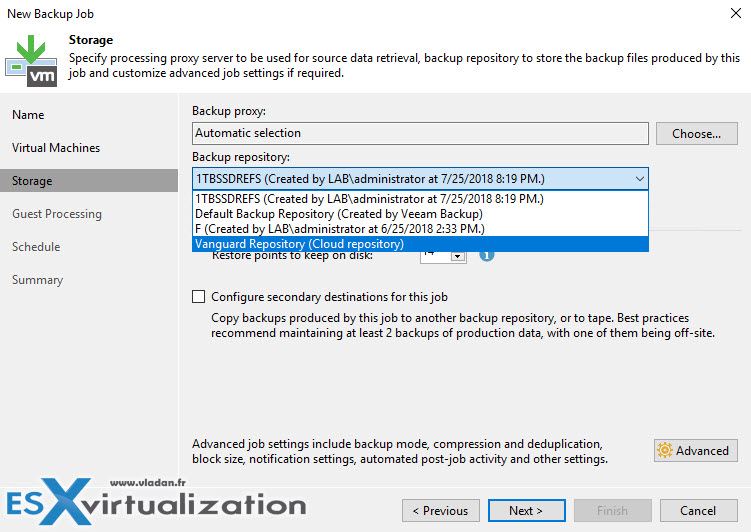The width and height of the screenshot is (751, 532).
Task: Close the New Backup Job dialog
Action: pos(736,13)
